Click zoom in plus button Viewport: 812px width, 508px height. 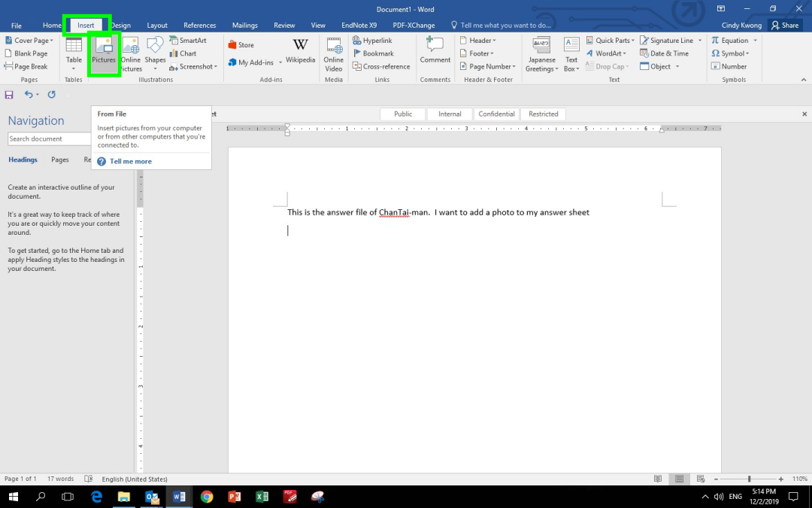click(781, 479)
